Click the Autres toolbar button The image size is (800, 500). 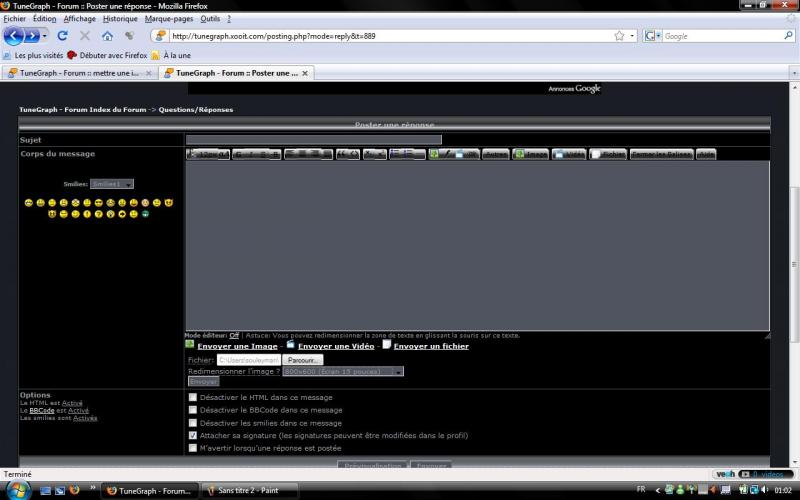(x=495, y=154)
